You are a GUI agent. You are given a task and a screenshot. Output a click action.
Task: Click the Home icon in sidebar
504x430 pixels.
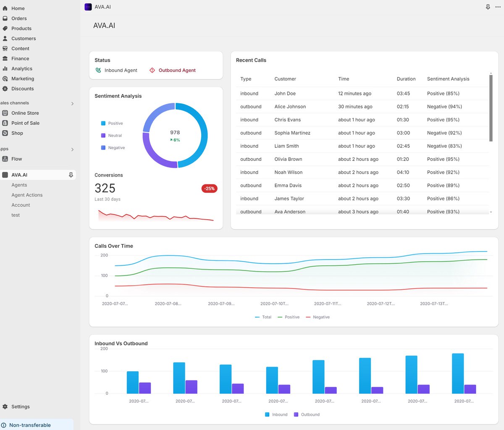(x=5, y=8)
